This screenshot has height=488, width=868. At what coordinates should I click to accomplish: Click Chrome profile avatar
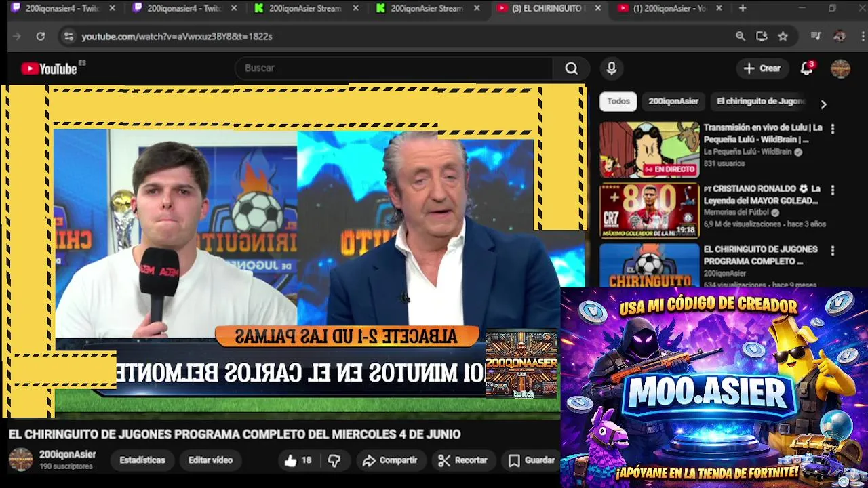tap(840, 37)
